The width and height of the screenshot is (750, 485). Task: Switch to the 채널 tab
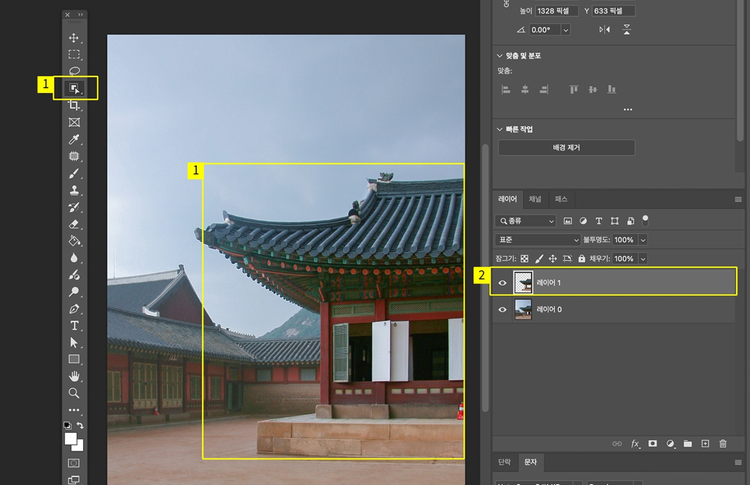[535, 200]
